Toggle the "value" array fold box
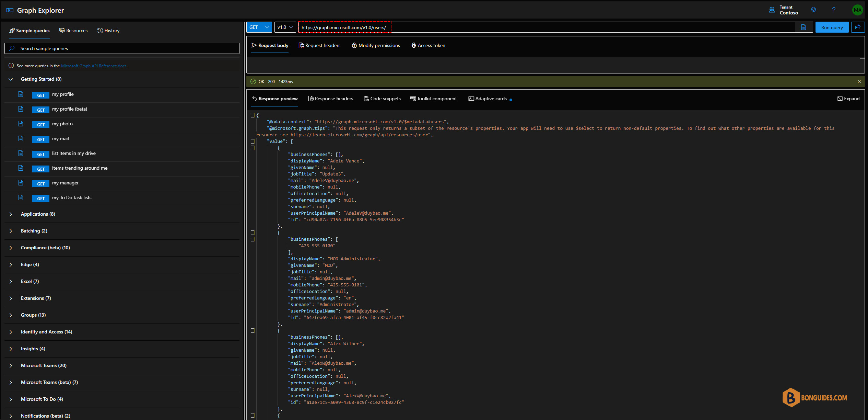This screenshot has width=868, height=420. (x=253, y=141)
